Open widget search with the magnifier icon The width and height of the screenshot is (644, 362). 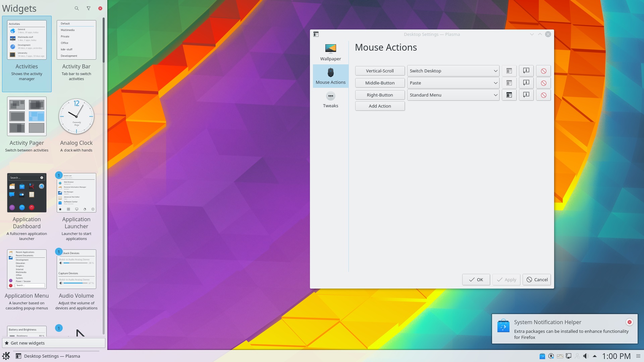click(x=76, y=8)
